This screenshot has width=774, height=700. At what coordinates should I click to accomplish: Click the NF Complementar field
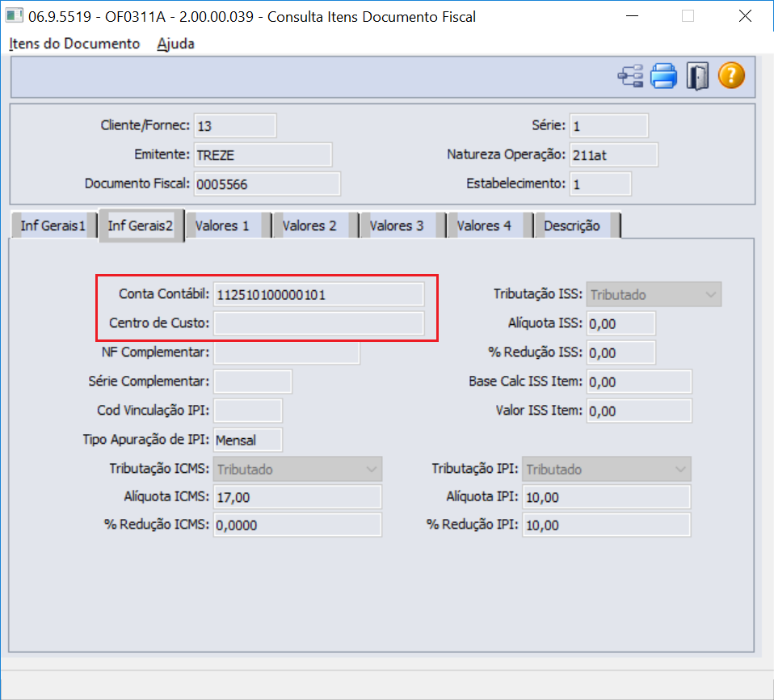287,352
